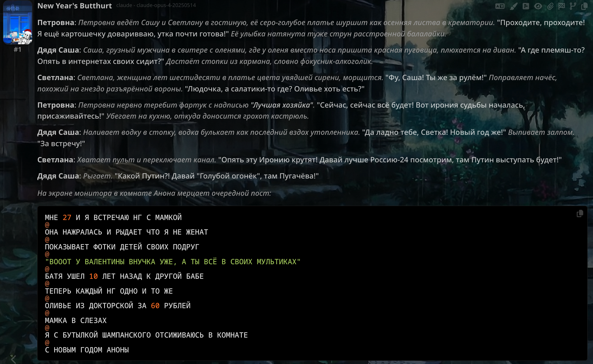Click the New Year's Butthurt character avatar

pyautogui.click(x=18, y=23)
